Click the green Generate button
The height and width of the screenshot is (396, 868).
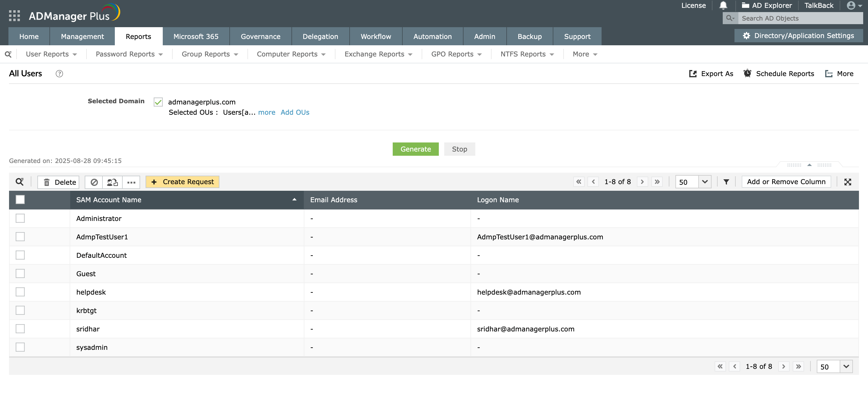coord(416,149)
